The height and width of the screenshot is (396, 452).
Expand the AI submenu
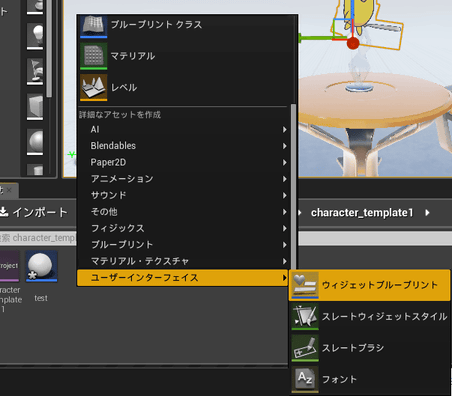click(x=182, y=129)
